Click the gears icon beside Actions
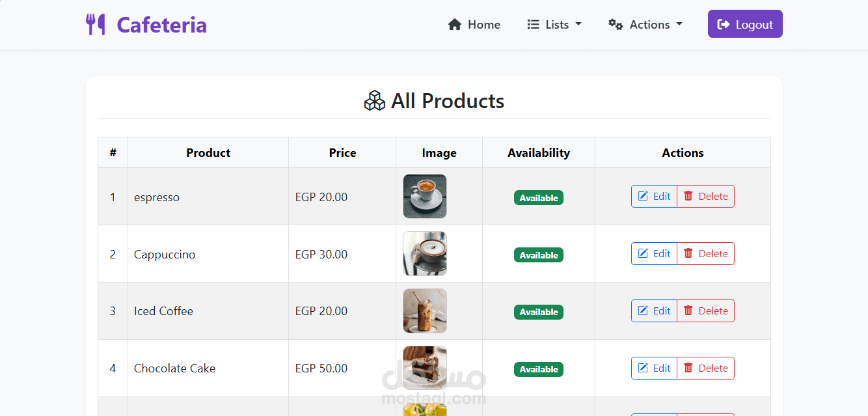868x416 pixels. click(616, 25)
